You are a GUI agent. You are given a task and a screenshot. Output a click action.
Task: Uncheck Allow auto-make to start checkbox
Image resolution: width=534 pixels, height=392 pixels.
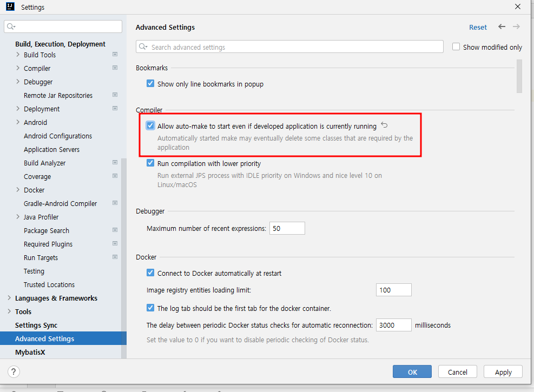pos(150,125)
